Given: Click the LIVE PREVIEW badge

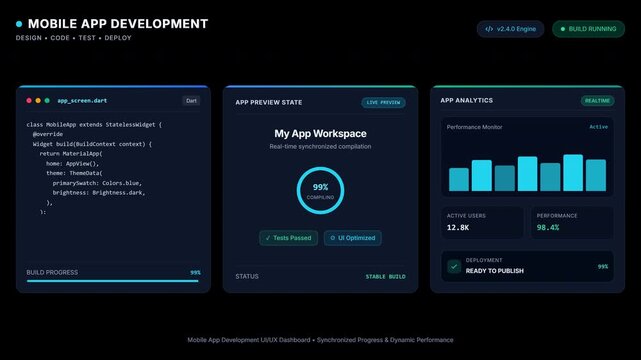Looking at the screenshot, I should coord(383,103).
